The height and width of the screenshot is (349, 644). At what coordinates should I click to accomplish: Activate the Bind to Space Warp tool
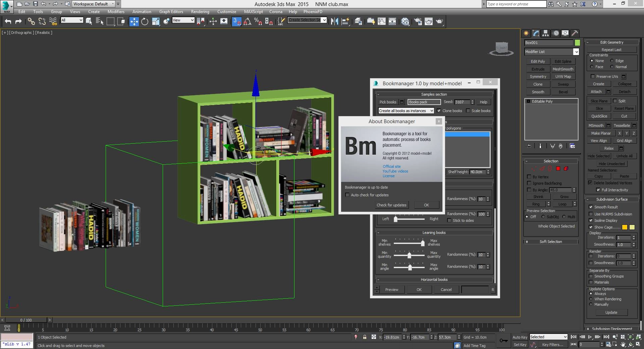tap(53, 21)
